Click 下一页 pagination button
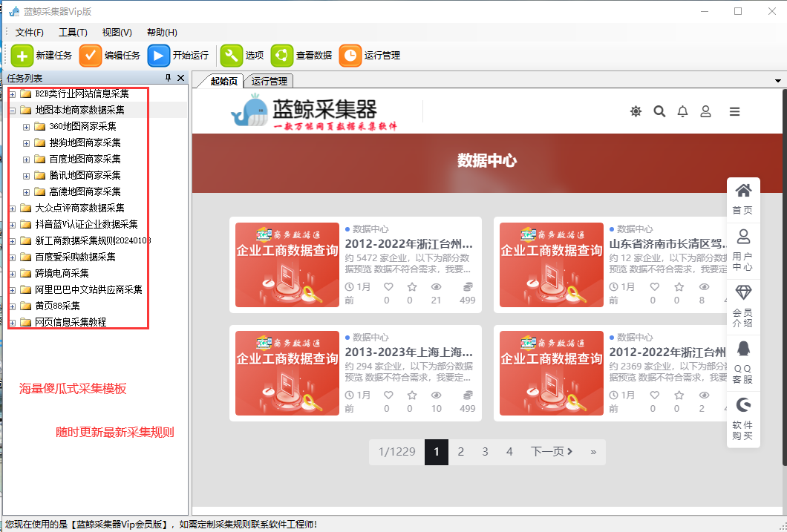Viewport: 787px width, 532px height. point(552,452)
